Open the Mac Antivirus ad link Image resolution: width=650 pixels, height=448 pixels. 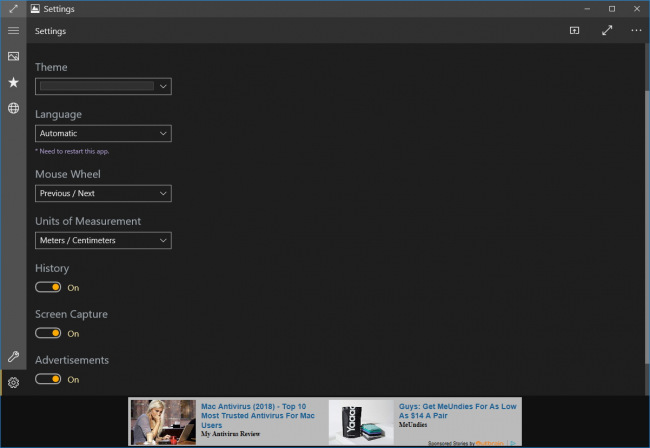coord(257,416)
